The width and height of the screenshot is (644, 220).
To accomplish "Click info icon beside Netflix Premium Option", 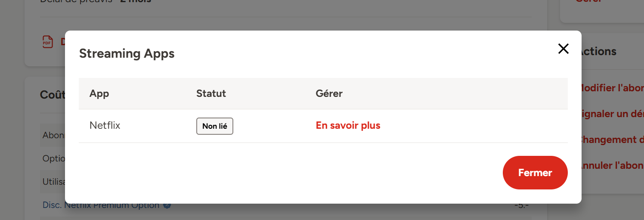I will click(x=167, y=205).
